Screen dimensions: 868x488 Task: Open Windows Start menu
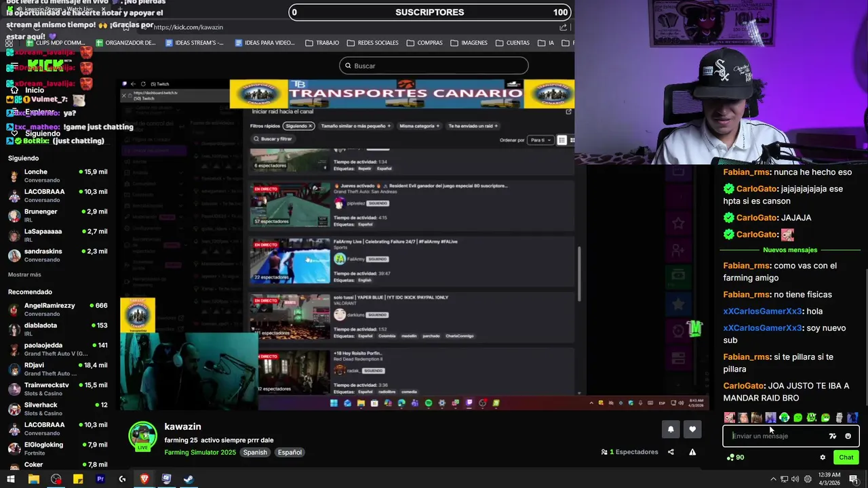coord(10,479)
